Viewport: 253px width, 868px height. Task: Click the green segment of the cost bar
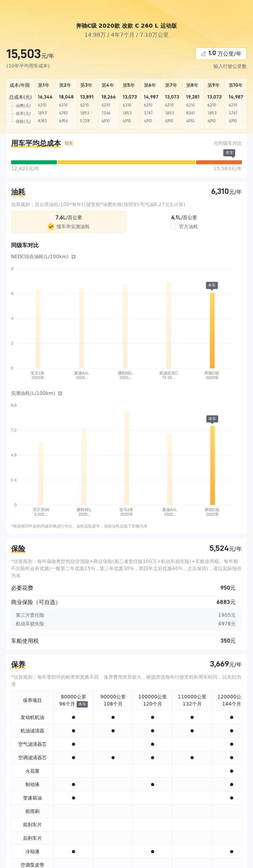[34, 162]
